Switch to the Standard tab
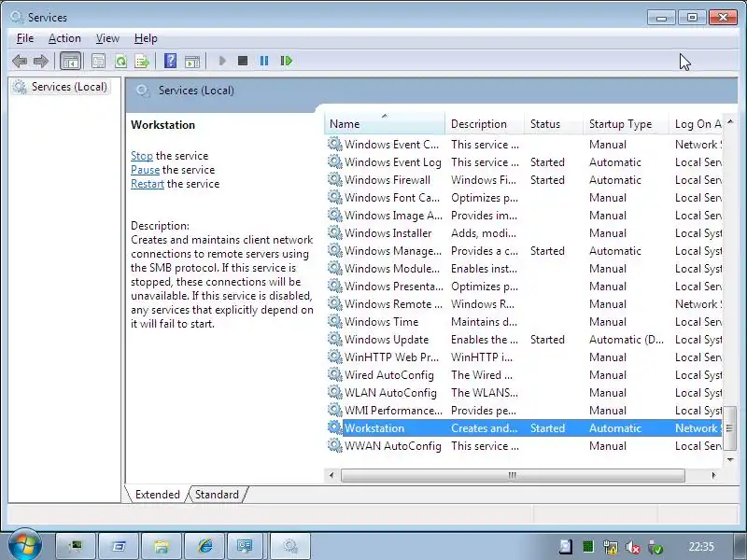Viewport: 747px width, 560px height. (217, 495)
